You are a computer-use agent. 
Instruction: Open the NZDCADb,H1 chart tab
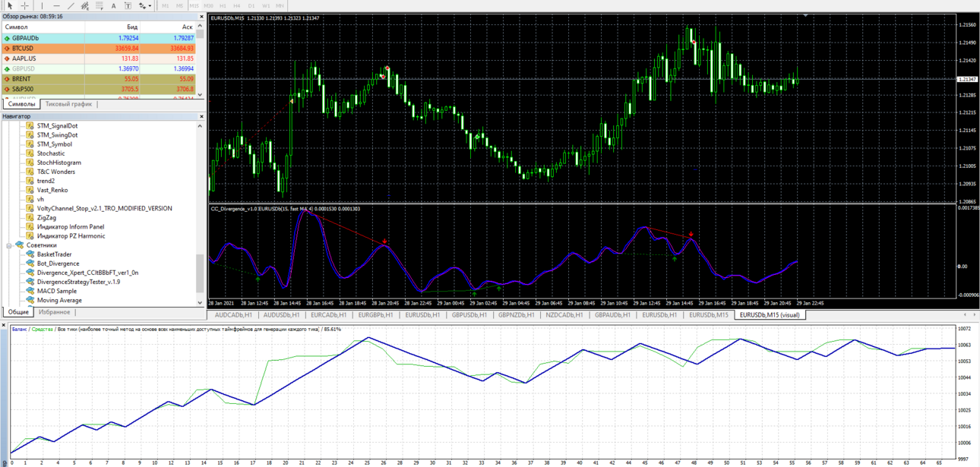coord(563,315)
